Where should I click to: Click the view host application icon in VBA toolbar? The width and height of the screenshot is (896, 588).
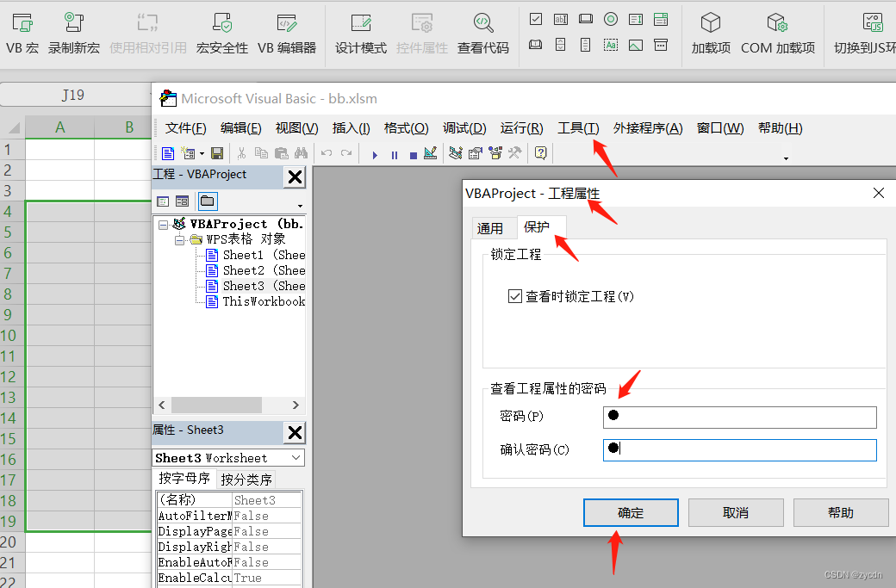click(168, 153)
